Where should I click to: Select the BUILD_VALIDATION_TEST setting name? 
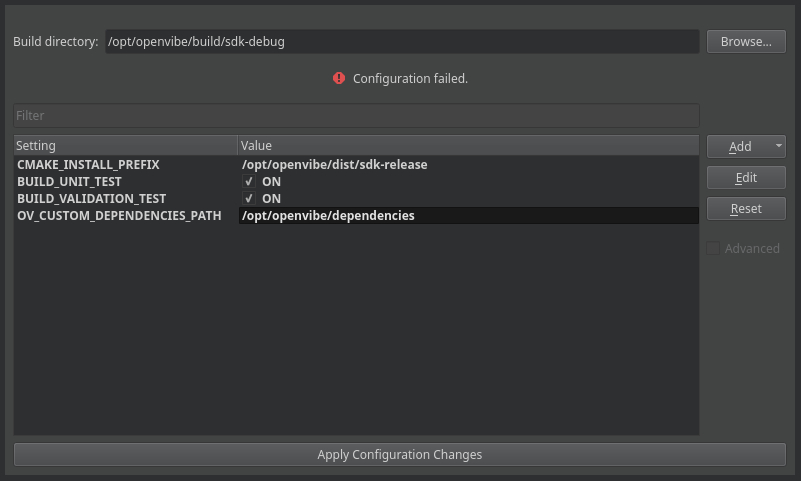91,199
